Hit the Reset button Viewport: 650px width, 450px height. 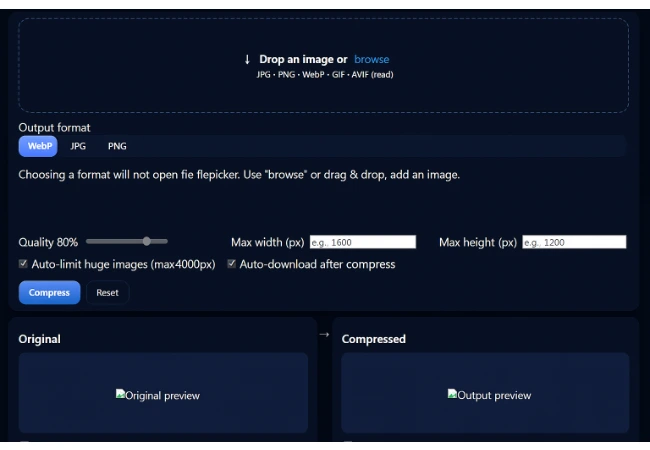coord(107,293)
